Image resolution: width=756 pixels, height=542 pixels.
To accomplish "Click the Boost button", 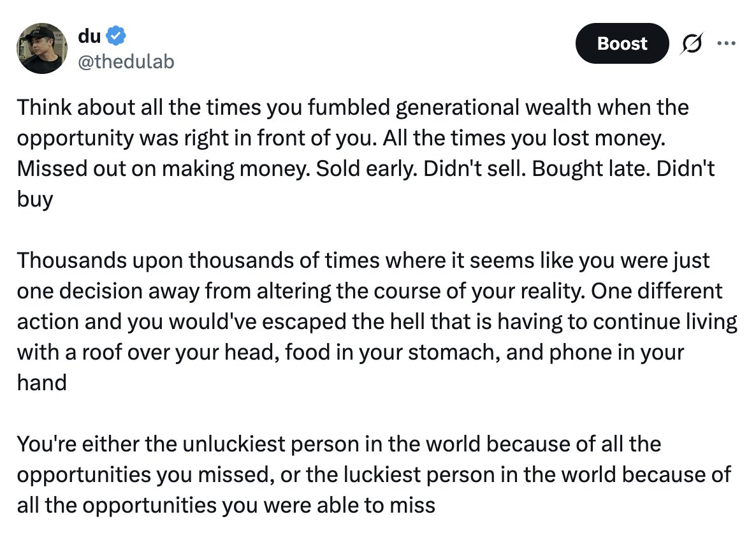I will tap(622, 43).
